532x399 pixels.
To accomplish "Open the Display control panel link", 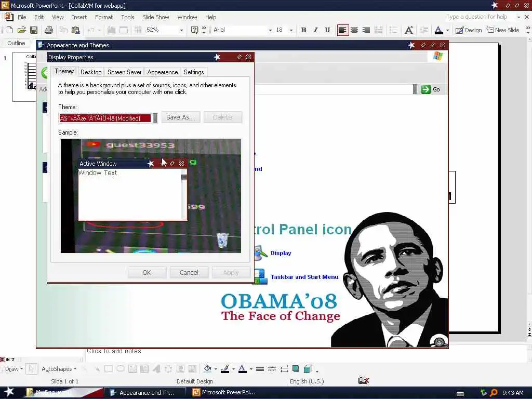I will [x=281, y=253].
